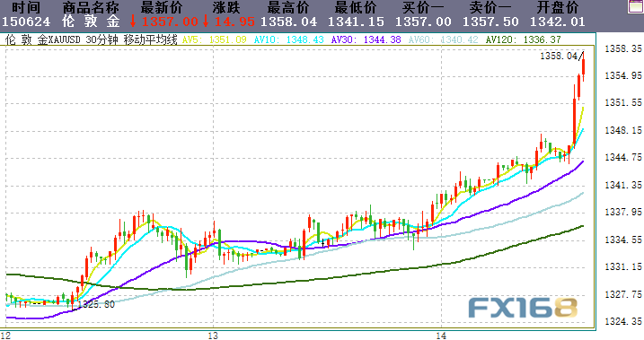Viewport: 644px width, 340px height.
Task: Click the 买价一 column header
Action: pos(423,7)
